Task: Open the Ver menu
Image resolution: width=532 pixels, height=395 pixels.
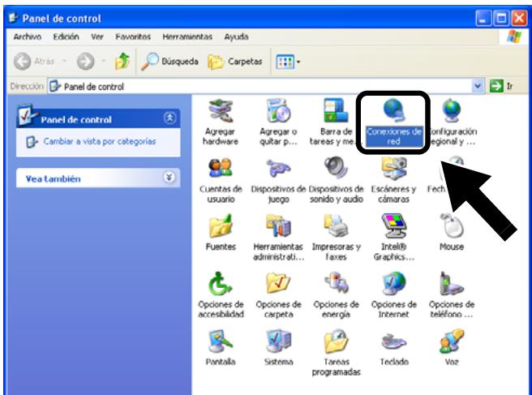Action: coord(97,36)
